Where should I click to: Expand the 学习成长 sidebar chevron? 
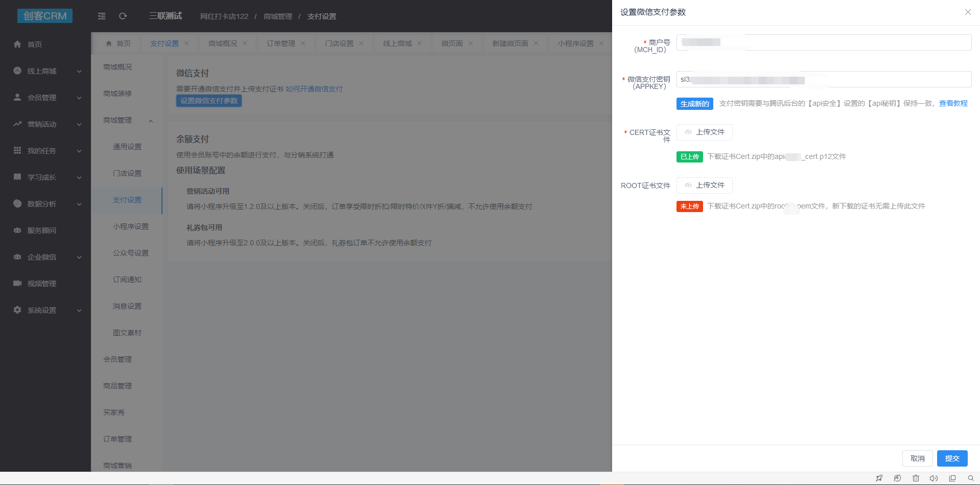click(x=79, y=178)
